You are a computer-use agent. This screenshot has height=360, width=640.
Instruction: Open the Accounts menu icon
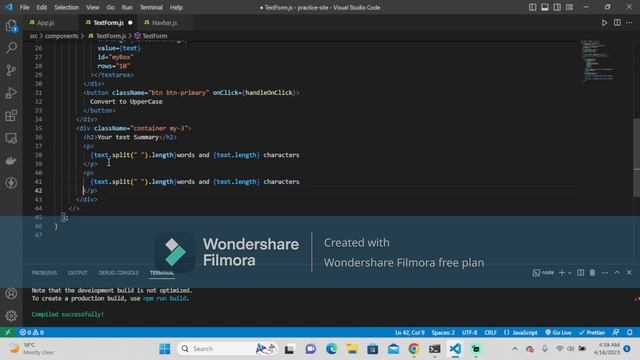point(11,293)
